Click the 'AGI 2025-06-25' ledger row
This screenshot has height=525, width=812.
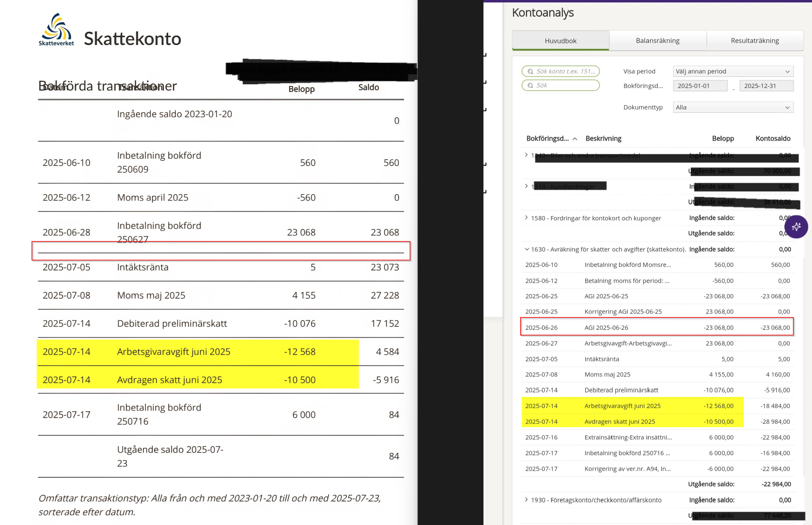point(657,296)
